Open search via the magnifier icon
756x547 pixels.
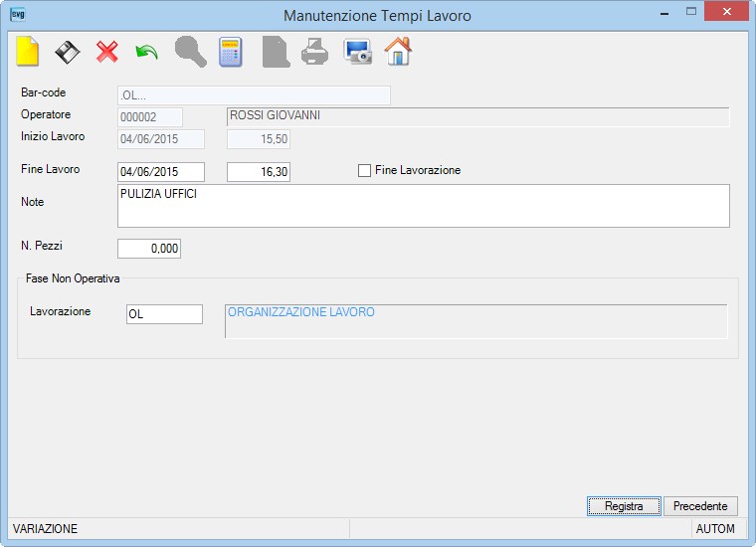coord(190,51)
